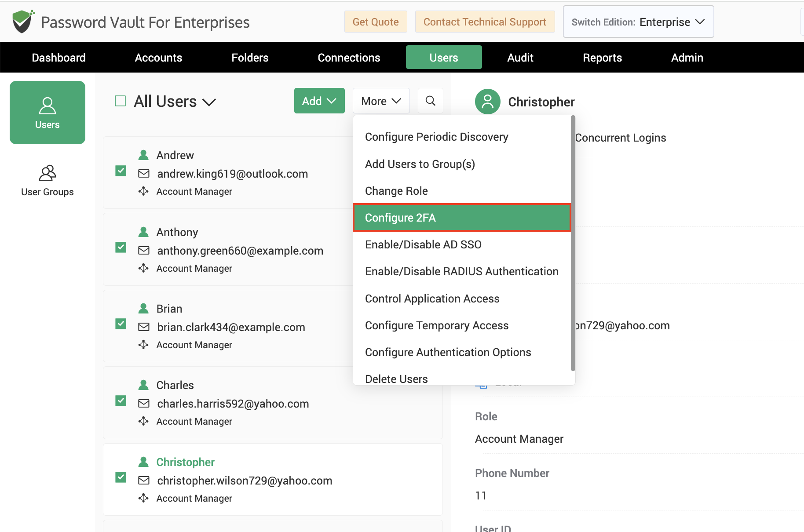Click the envelope icon beside christopher.wilson729@yahoo.com

[144, 481]
